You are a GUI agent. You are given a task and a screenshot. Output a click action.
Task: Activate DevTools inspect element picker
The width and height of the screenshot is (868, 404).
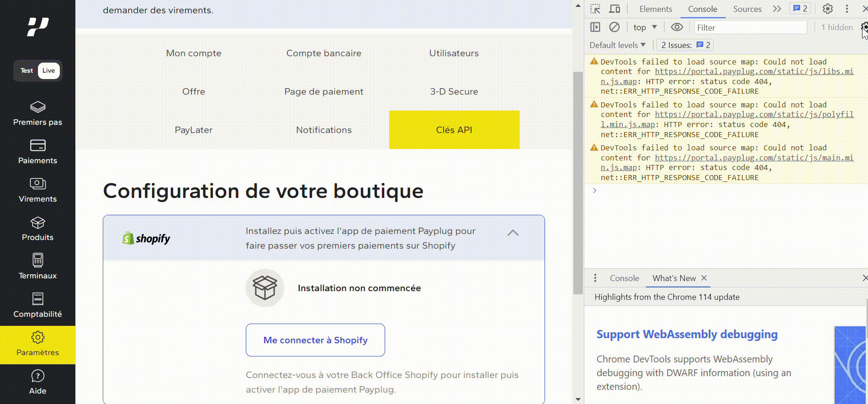point(595,9)
